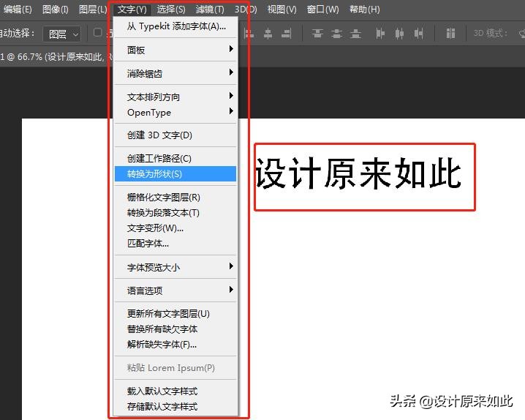525x420 pixels.
Task: Choose 更新所有文字图层(U)
Action: click(x=175, y=314)
